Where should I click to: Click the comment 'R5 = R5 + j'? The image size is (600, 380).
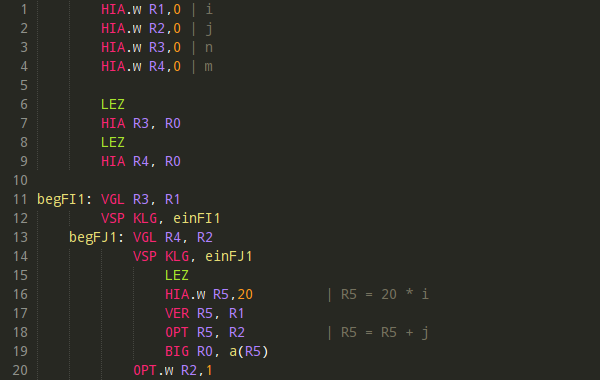coord(385,333)
